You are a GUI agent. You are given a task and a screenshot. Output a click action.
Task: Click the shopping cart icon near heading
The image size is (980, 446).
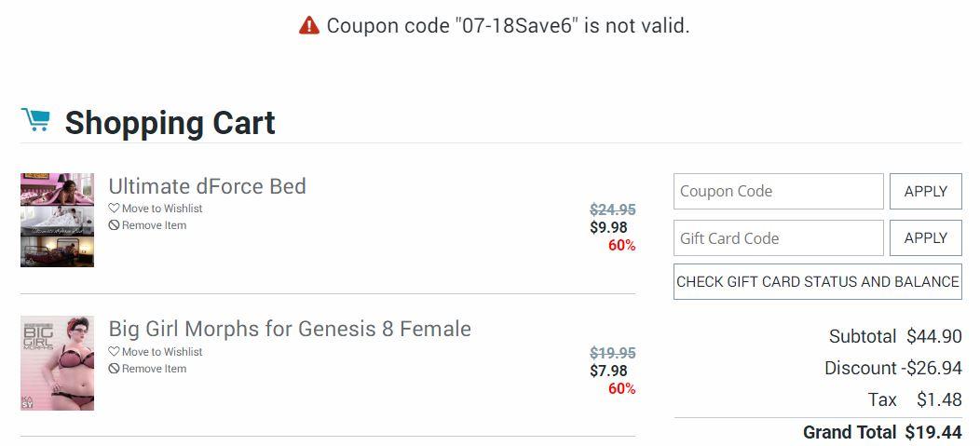tap(35, 120)
